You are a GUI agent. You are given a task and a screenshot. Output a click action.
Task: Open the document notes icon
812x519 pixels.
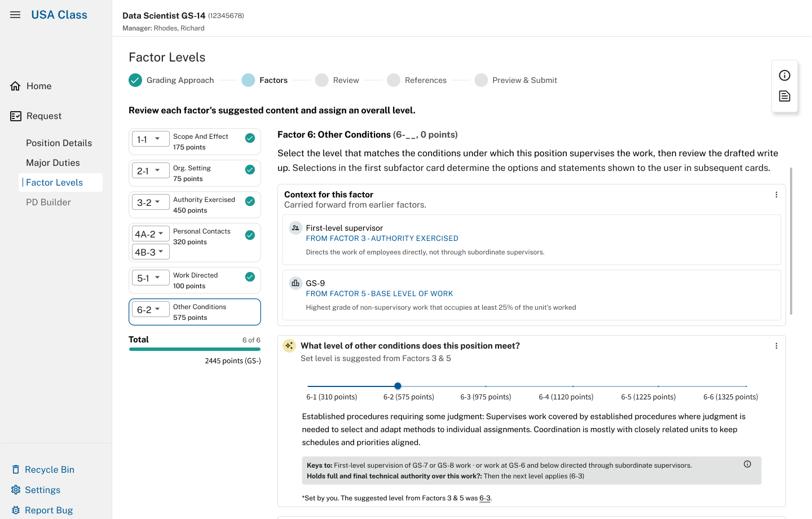784,96
